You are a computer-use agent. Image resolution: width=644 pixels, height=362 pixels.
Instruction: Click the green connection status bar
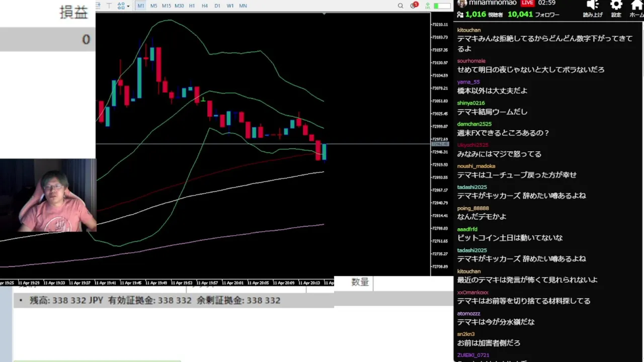[442, 6]
